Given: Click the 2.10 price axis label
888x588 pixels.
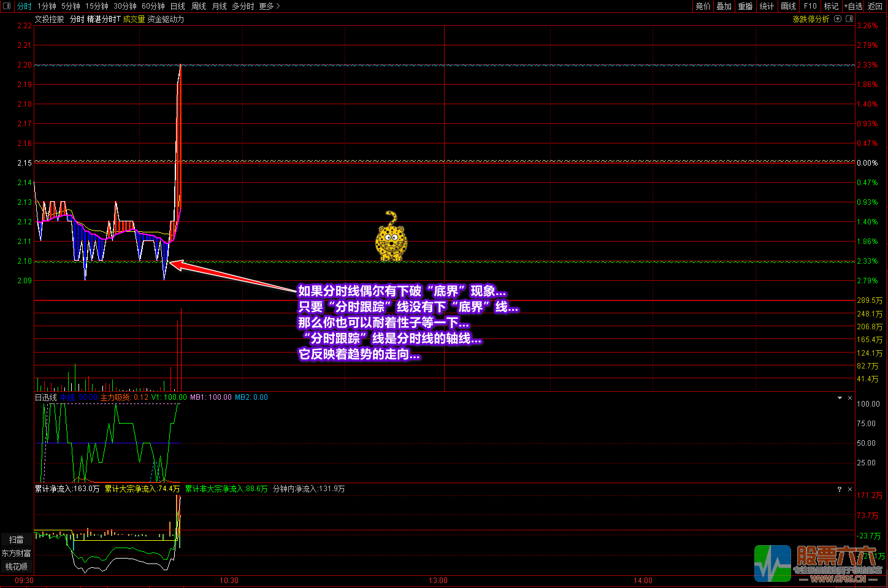Looking at the screenshot, I should tap(25, 261).
